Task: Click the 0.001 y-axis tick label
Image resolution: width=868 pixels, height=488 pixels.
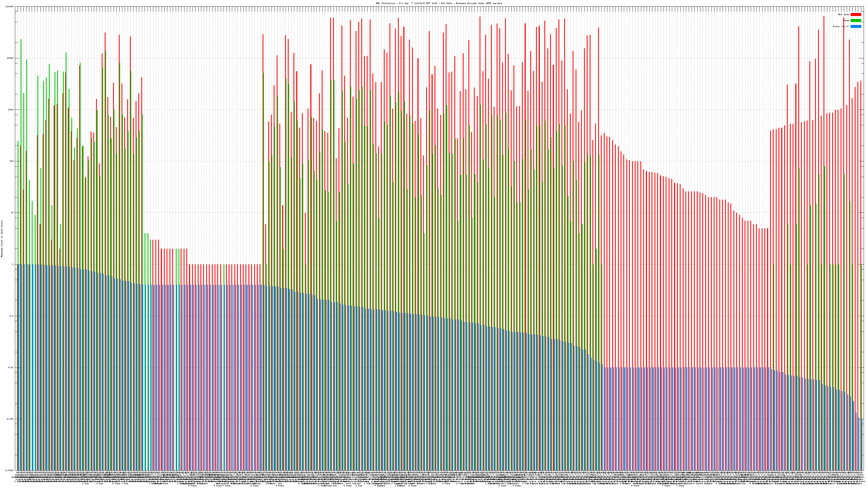Action: (11, 419)
